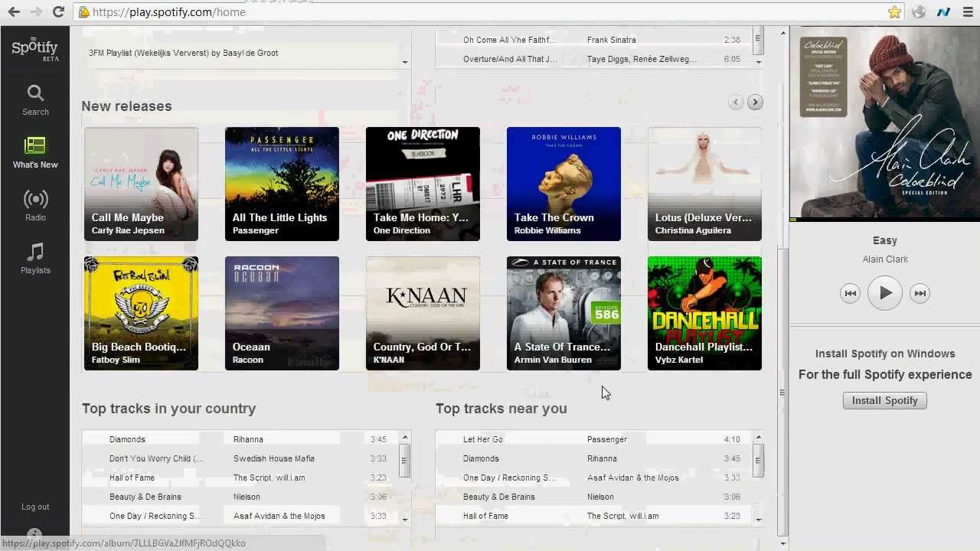Click the globe extension icon

click(x=919, y=11)
